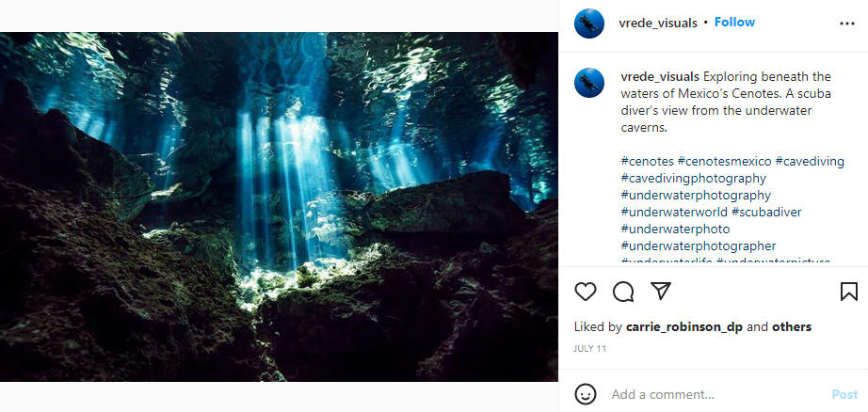Click the vrede_visuals avatar in the header
Image resolution: width=868 pixels, height=412 pixels.
pyautogui.click(x=589, y=23)
